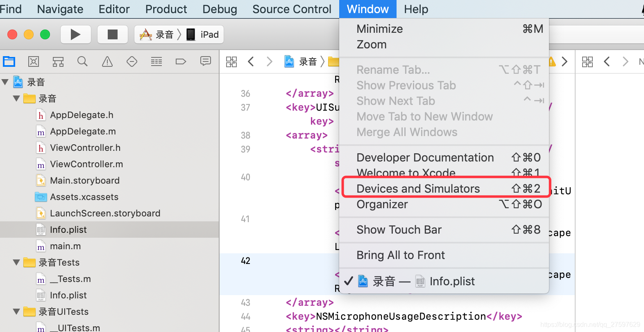Open the Navigate menu

[60, 9]
